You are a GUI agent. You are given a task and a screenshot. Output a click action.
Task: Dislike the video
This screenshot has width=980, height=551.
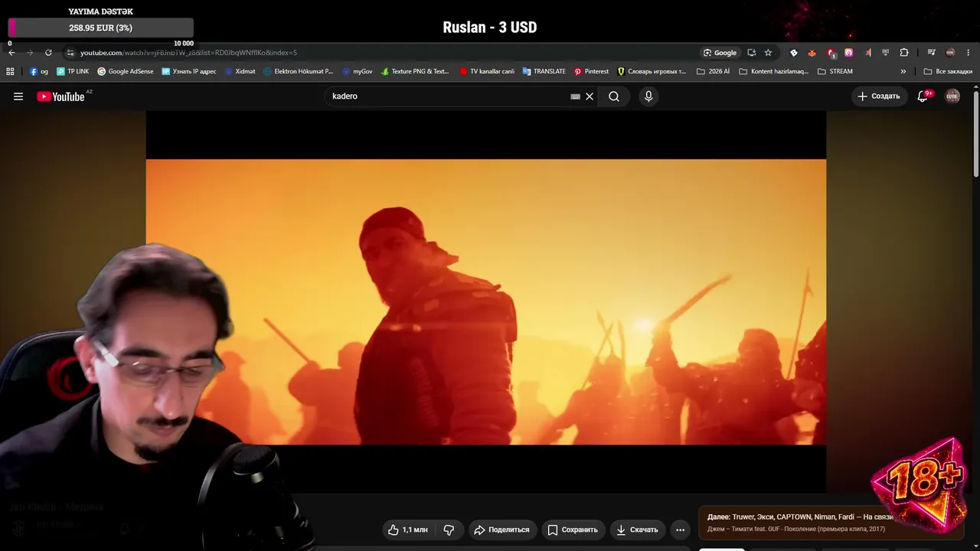[x=449, y=530]
